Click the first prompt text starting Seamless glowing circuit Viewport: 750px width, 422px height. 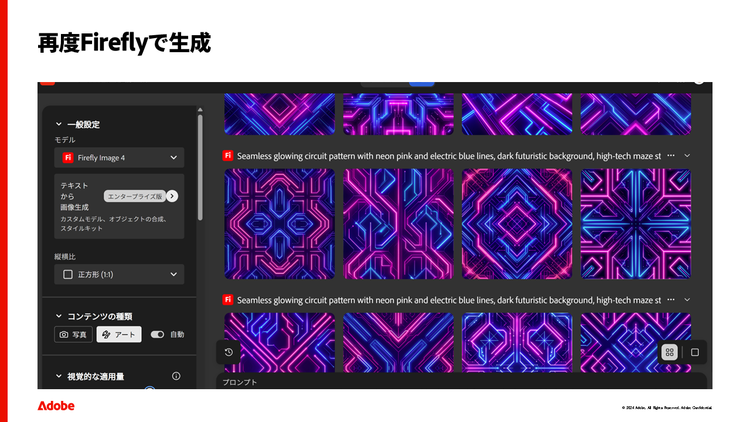coord(449,156)
